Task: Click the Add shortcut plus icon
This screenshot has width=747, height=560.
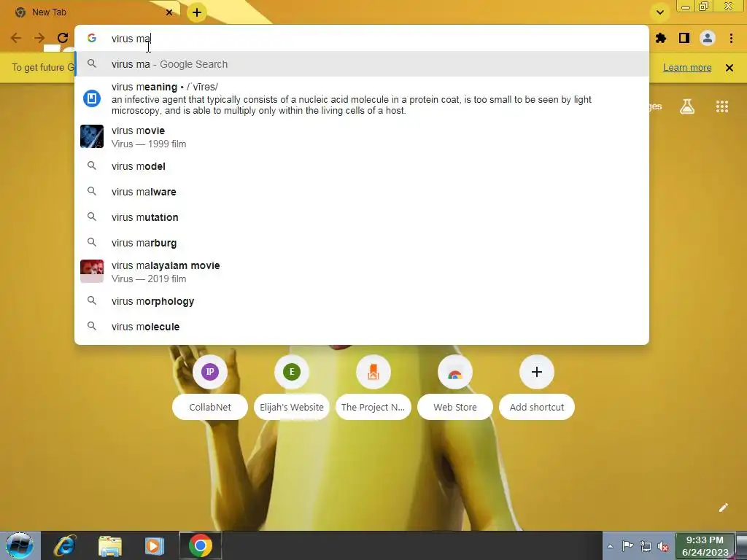Action: point(536,371)
